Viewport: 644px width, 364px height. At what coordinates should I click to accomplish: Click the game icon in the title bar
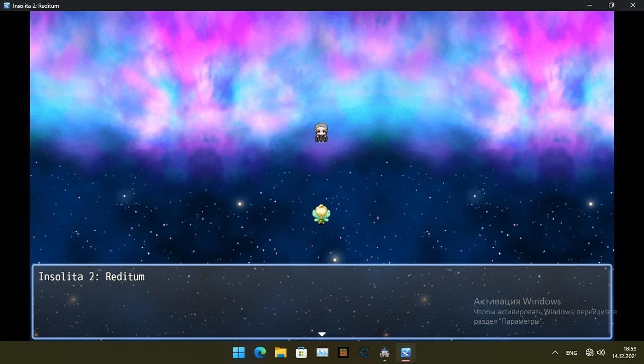(x=6, y=5)
